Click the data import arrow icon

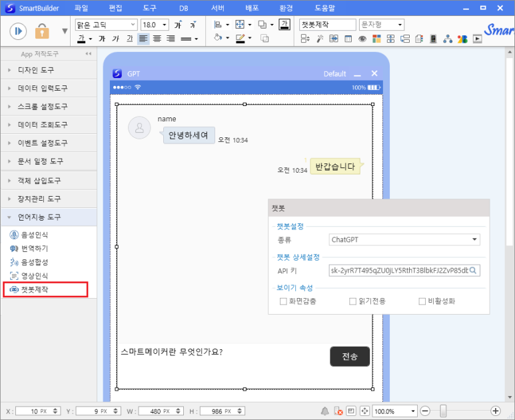(334, 39)
